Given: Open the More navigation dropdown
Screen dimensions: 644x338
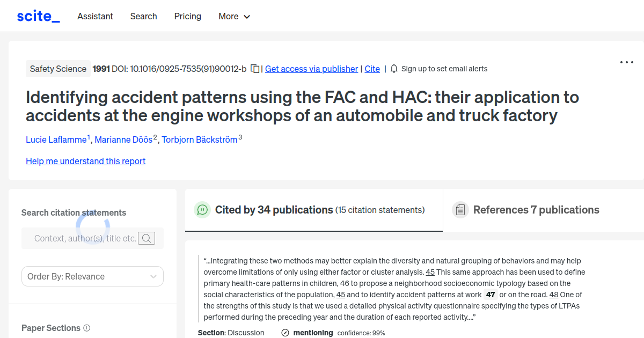Looking at the screenshot, I should pyautogui.click(x=234, y=16).
